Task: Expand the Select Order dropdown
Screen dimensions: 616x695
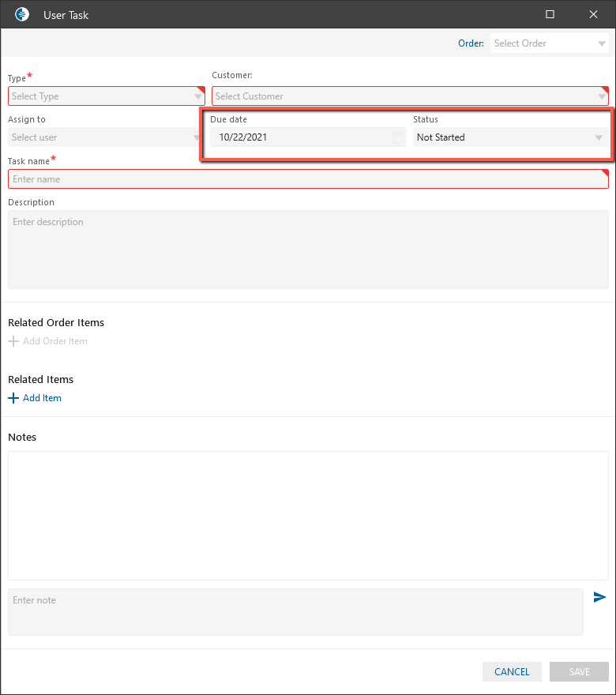Action: (602, 44)
